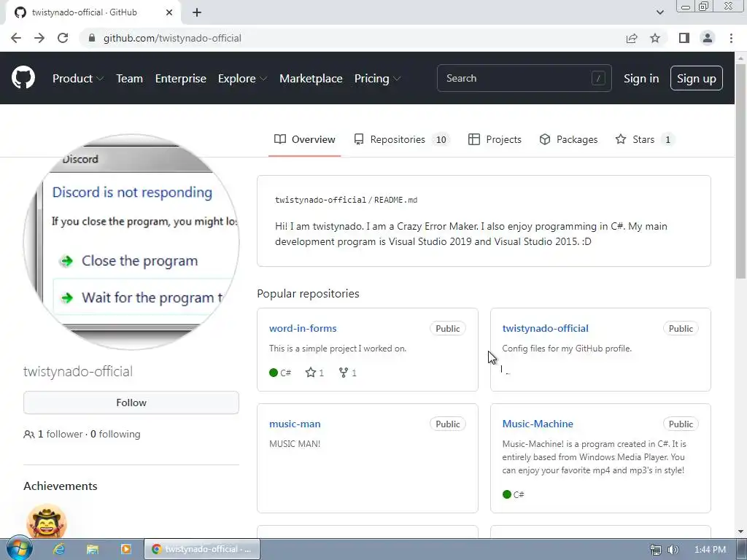This screenshot has width=747, height=560.
Task: Open the 0 following link
Action: point(115,435)
